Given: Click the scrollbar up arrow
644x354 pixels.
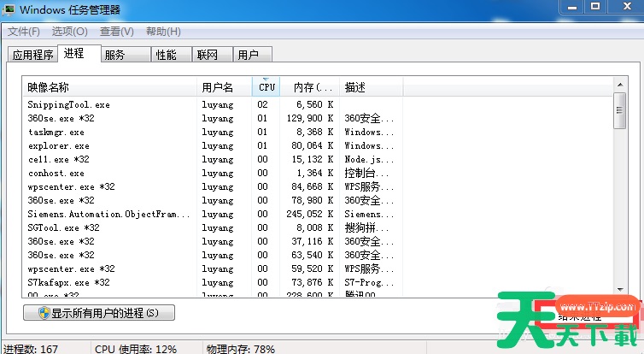Looking at the screenshot, I should 620,85.
